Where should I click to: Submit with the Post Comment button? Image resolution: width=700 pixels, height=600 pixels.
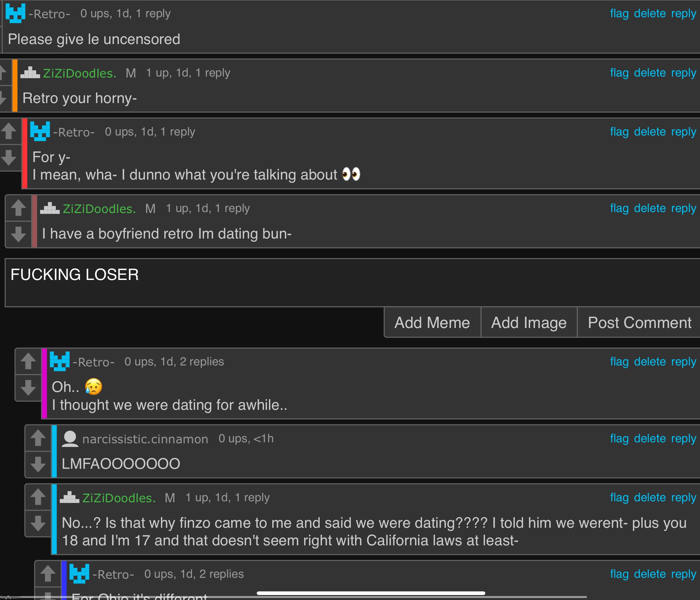639,323
